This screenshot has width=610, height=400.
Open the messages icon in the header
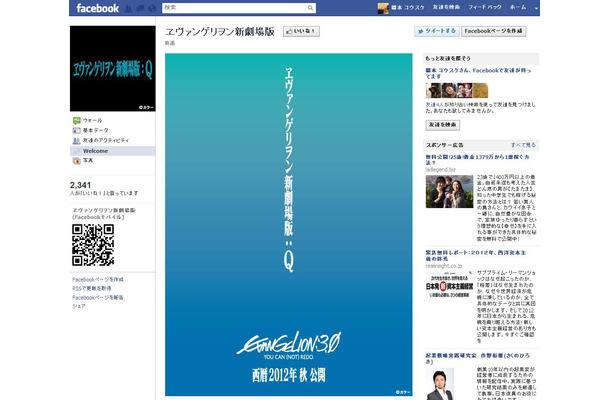[x=142, y=8]
